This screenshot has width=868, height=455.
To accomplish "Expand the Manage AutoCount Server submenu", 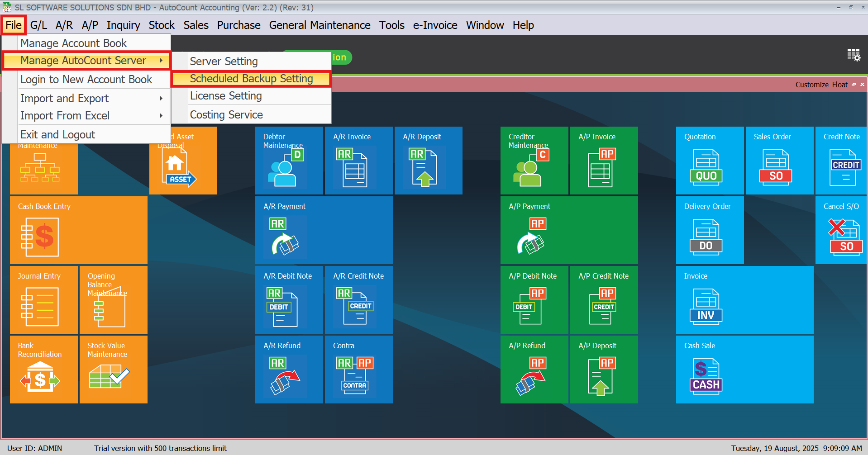I will tap(86, 61).
